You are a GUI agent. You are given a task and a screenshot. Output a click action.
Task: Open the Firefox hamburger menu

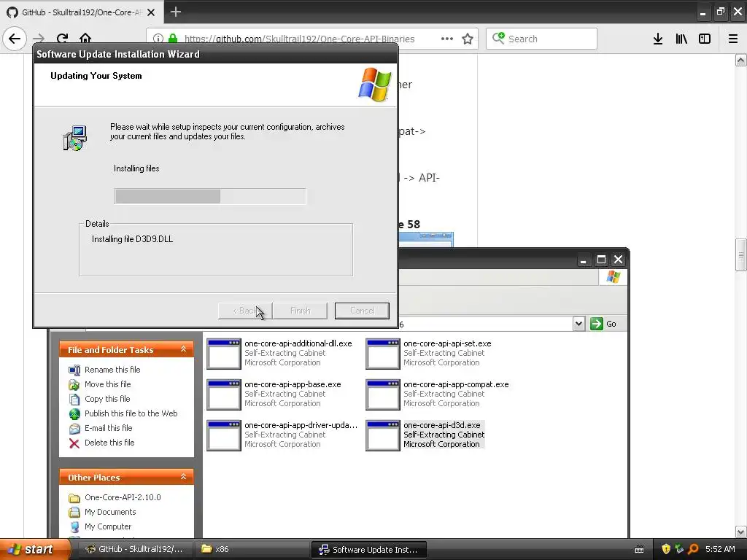[x=733, y=39]
